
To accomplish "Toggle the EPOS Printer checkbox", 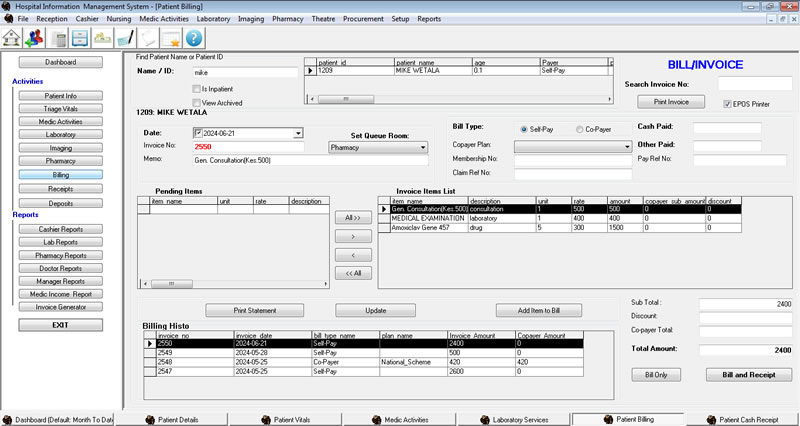I will point(727,102).
